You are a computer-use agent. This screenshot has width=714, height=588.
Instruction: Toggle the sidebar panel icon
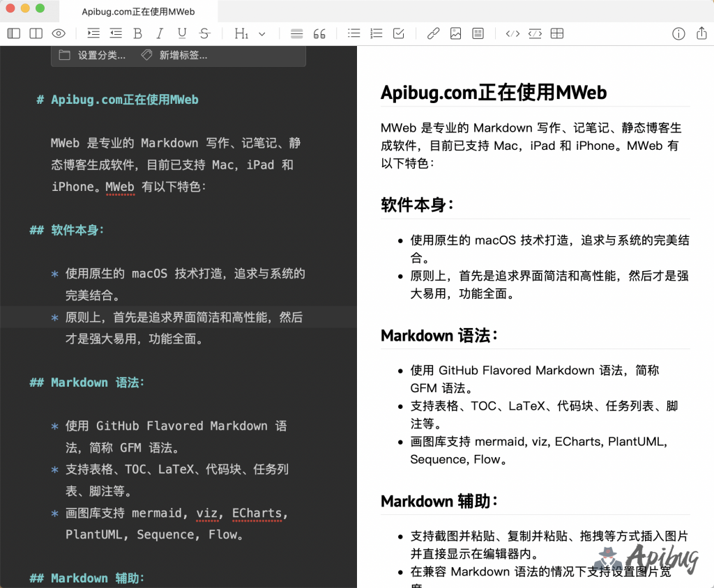[x=14, y=33]
